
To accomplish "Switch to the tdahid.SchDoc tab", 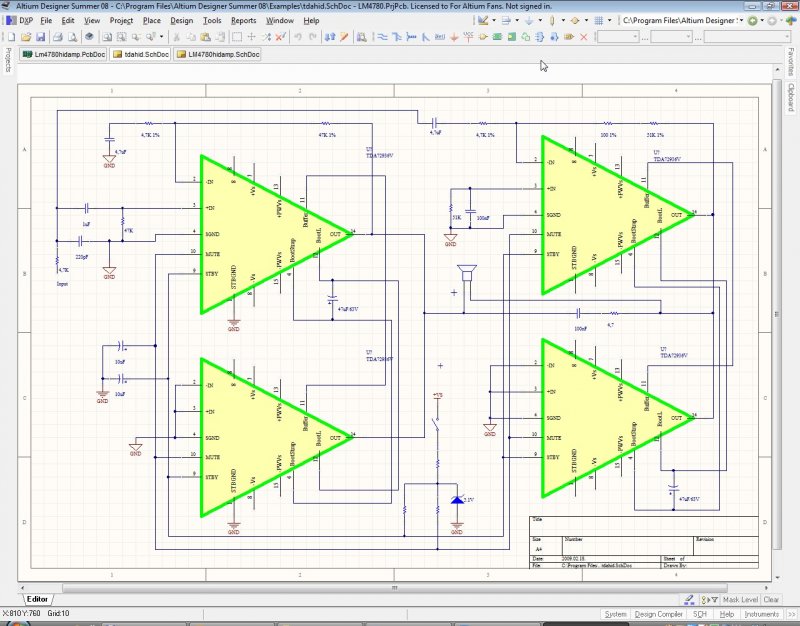I will point(141,54).
